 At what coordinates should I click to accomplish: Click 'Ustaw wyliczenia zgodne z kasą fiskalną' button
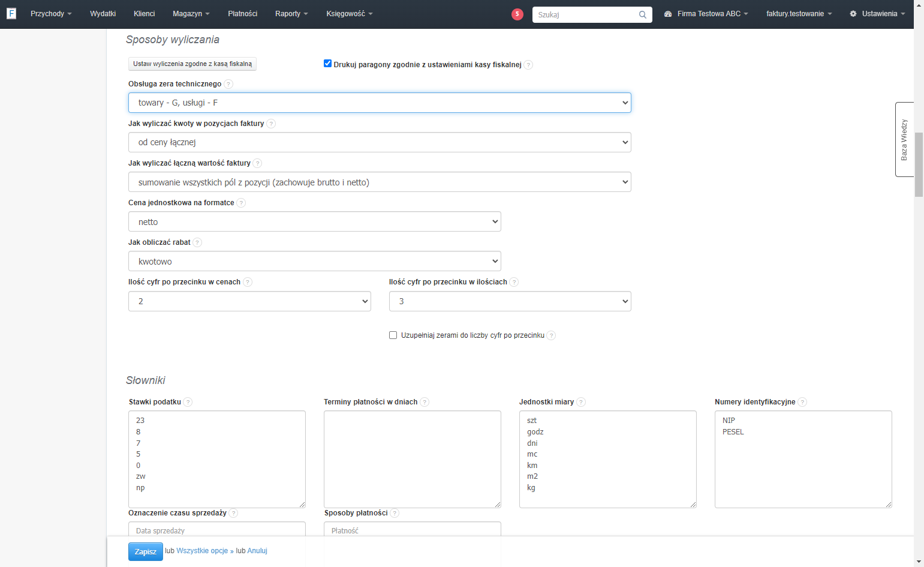pos(192,64)
